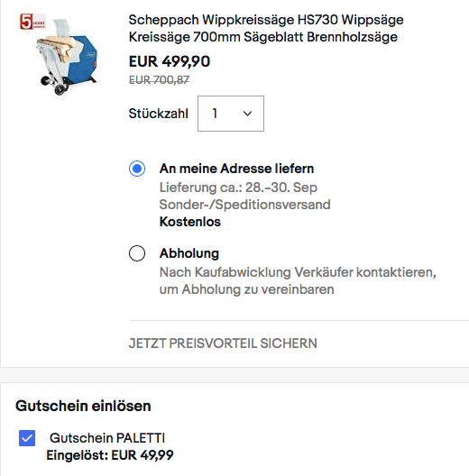Click the crossed-out EUR 700,87 price
469x476 pixels.
pos(159,80)
